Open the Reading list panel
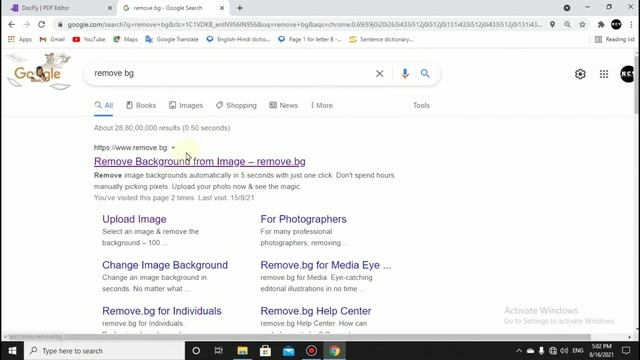This screenshot has width=640, height=360. (x=614, y=39)
